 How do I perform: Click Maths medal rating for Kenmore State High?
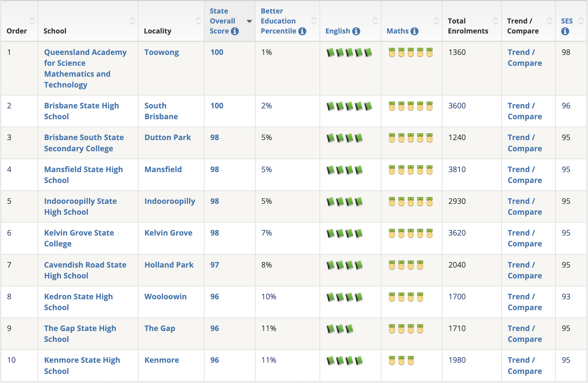tap(401, 360)
